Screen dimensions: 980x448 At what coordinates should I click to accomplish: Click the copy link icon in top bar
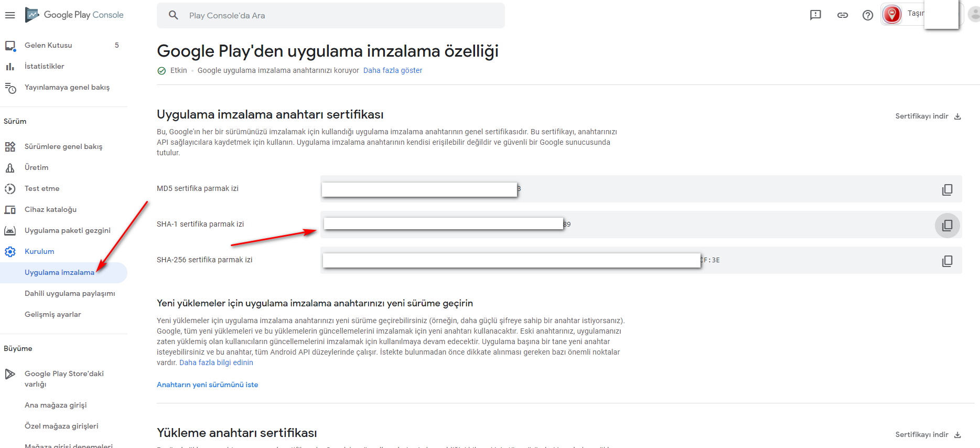[843, 15]
